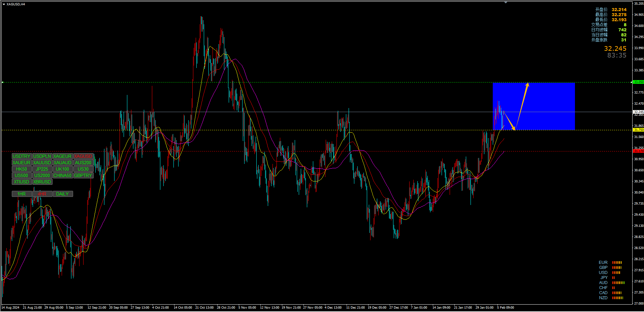The height and width of the screenshot is (312, 644).
Task: Choose the AUS200 index button
Action: 83,163
